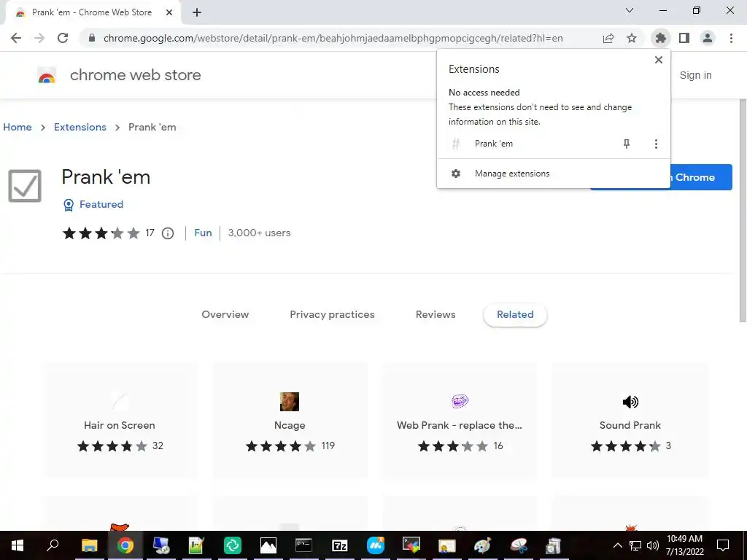Select the Related tab
The width and height of the screenshot is (747, 560).
coord(515,314)
